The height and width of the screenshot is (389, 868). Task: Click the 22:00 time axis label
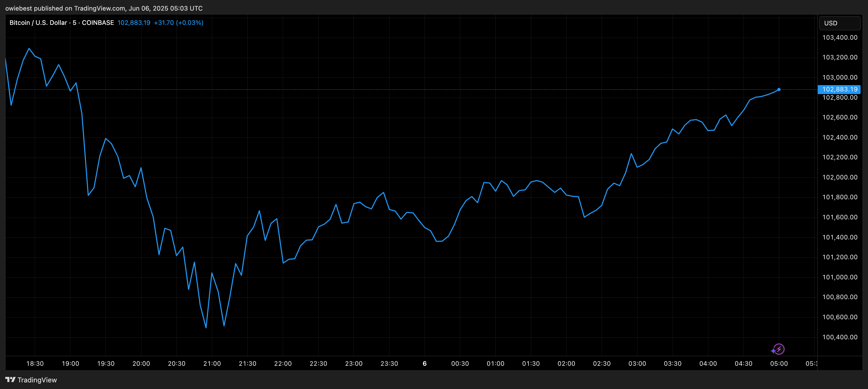tap(283, 364)
